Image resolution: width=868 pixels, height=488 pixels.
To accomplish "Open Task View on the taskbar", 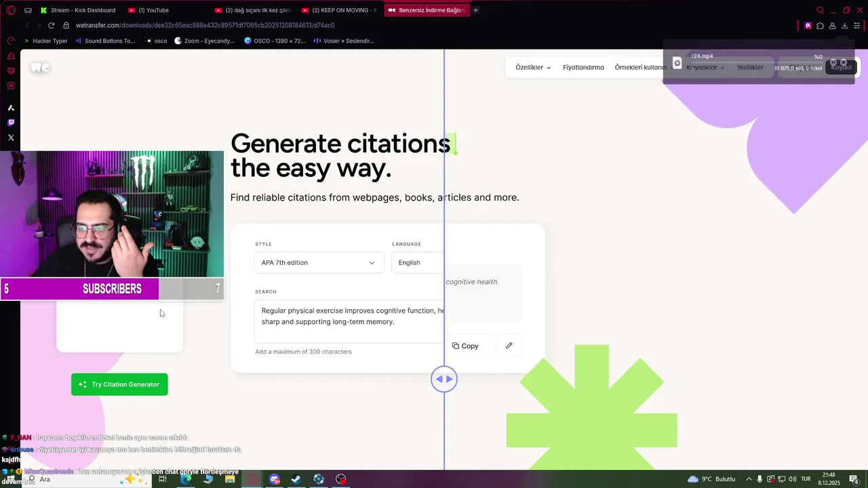I will (x=163, y=479).
